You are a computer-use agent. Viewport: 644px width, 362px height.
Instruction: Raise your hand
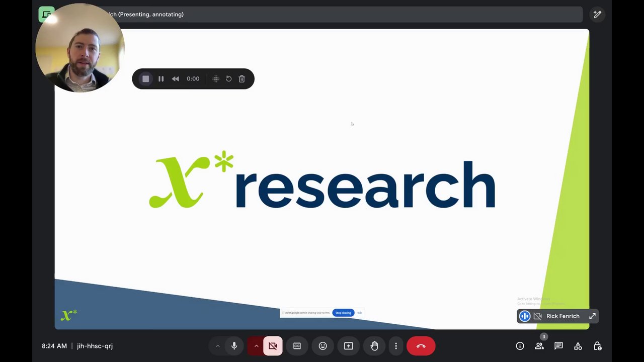point(374,346)
